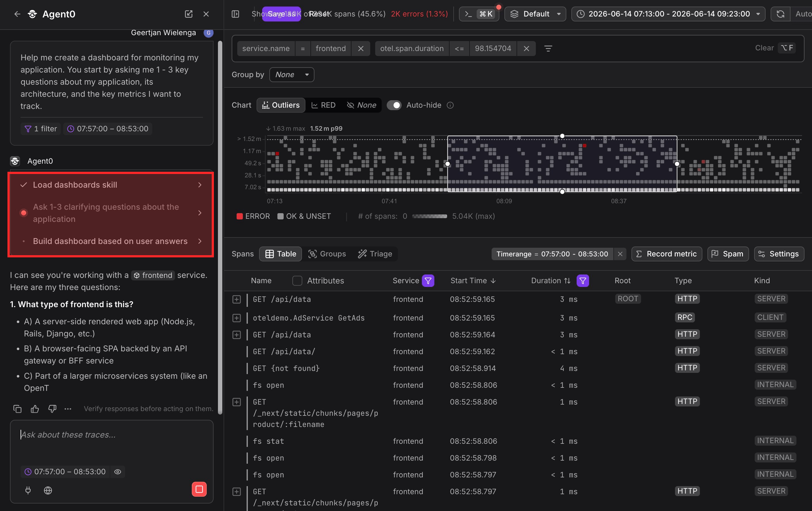Remove the otel.span.duration filter
Viewport: 812px width, 511px height.
click(526, 49)
